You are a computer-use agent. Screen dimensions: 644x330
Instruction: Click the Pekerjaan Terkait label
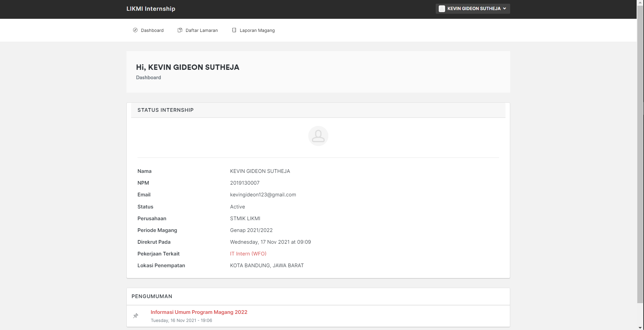(x=158, y=254)
